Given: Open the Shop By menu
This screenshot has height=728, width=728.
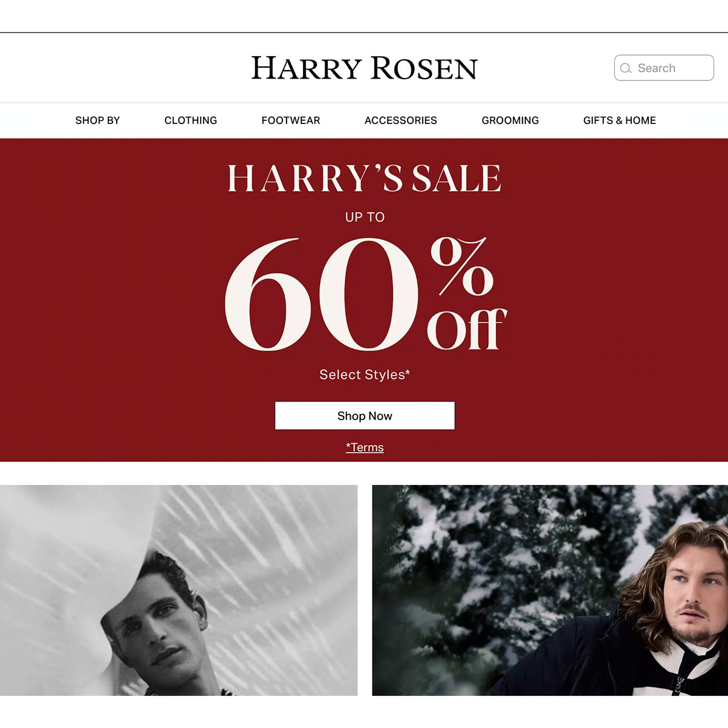Looking at the screenshot, I should [x=97, y=120].
